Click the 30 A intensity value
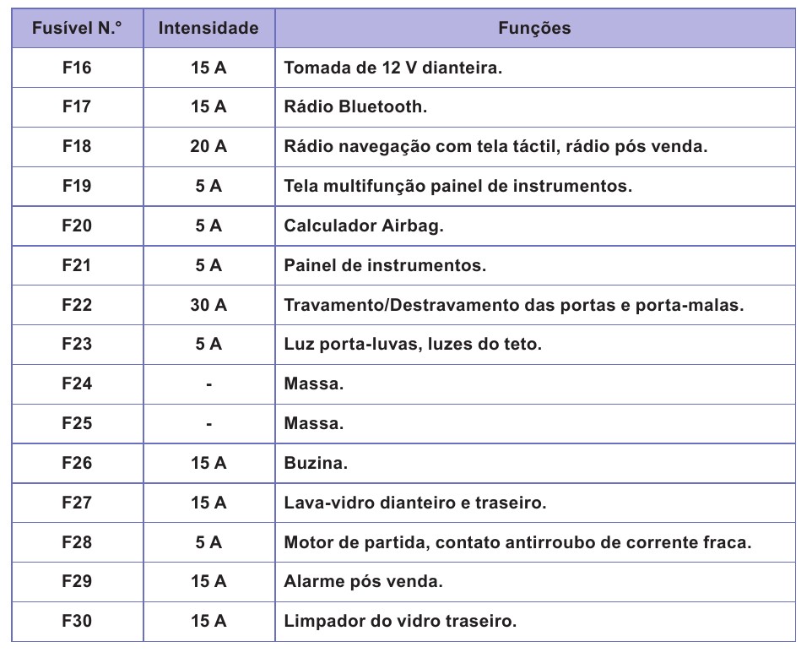 [208, 305]
